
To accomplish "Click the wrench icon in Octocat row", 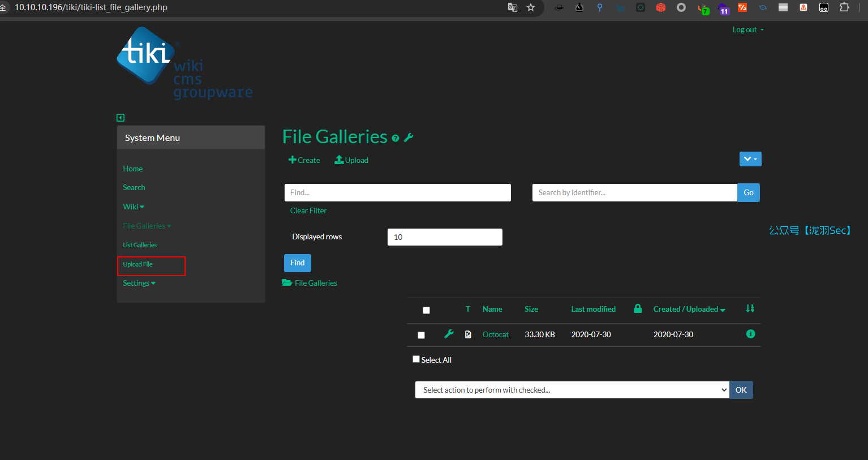I will (449, 334).
